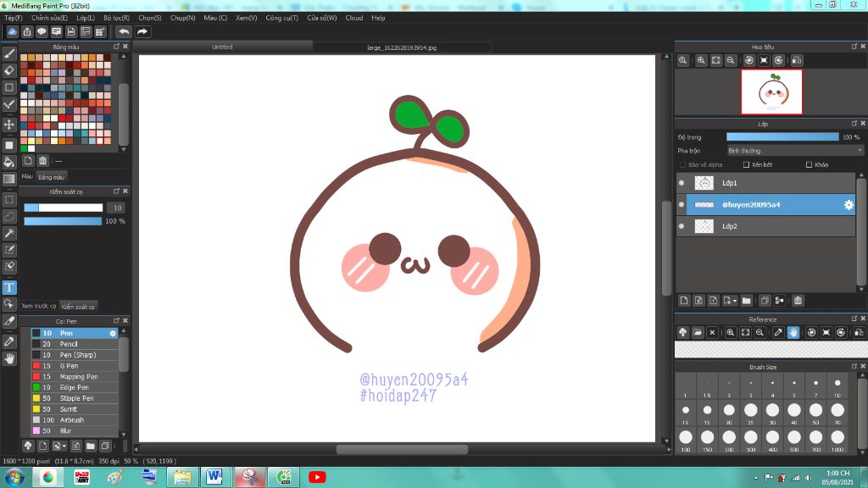Select the Brush tool in the left toolbar
This screenshot has width=868, height=488.
click(9, 53)
